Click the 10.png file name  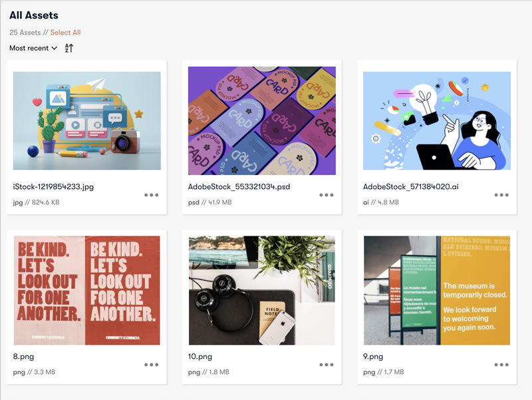200,357
